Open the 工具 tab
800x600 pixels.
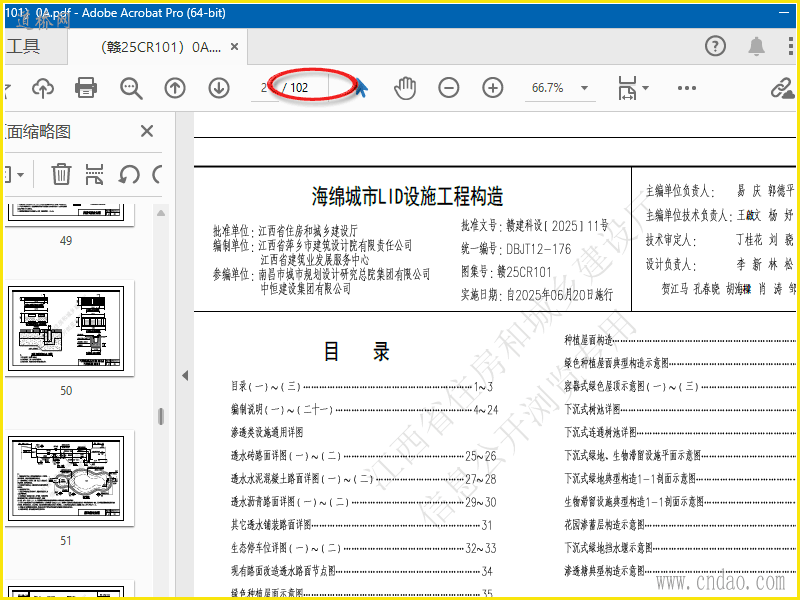[x=23, y=46]
